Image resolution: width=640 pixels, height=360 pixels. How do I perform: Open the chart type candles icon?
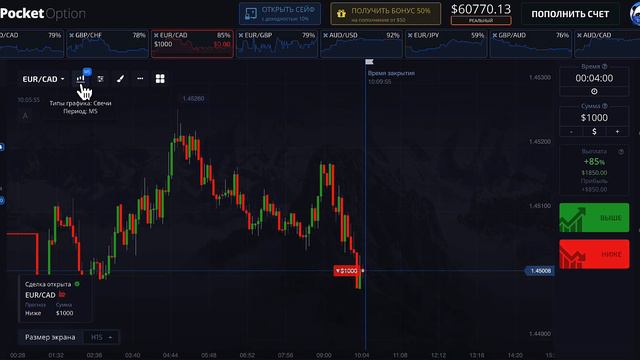point(81,78)
